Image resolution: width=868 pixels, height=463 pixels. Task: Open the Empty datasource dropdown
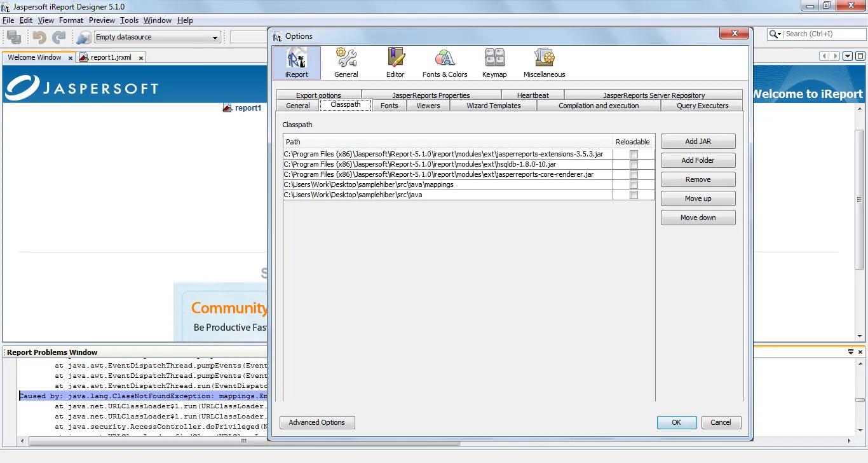click(x=157, y=38)
